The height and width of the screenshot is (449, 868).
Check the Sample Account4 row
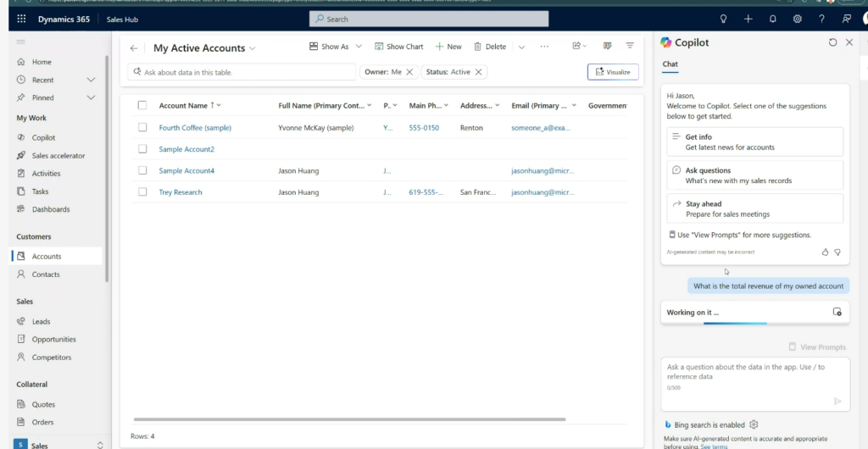(x=142, y=170)
